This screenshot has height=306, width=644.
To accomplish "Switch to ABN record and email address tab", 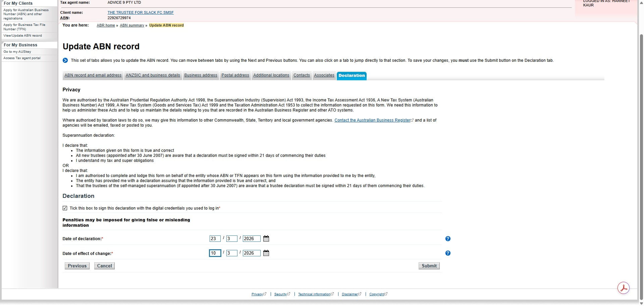I will 93,75.
